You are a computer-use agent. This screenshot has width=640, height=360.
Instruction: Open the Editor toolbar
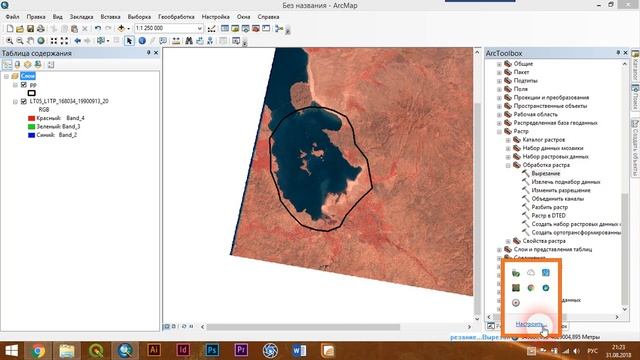click(x=211, y=29)
